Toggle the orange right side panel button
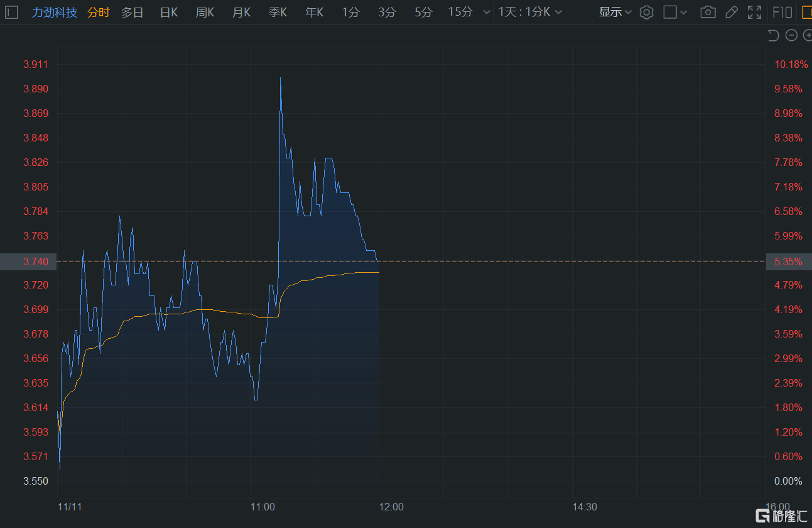Viewport: 812px width, 528px height. coord(807,12)
